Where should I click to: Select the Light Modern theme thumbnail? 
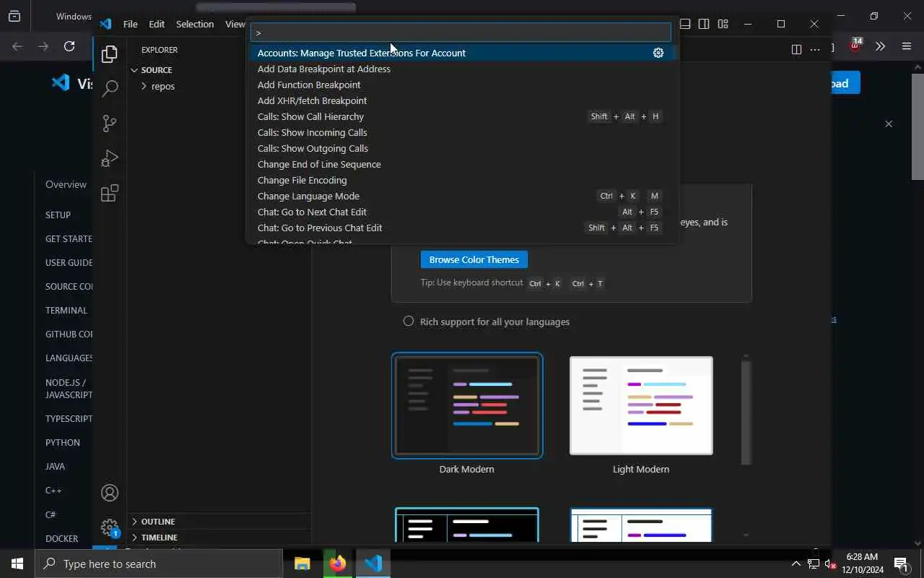click(x=641, y=405)
